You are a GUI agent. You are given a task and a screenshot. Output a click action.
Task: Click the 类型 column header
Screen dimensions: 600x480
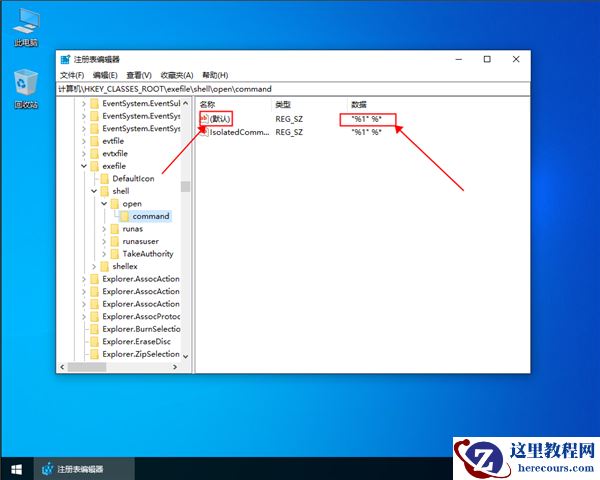(x=283, y=104)
